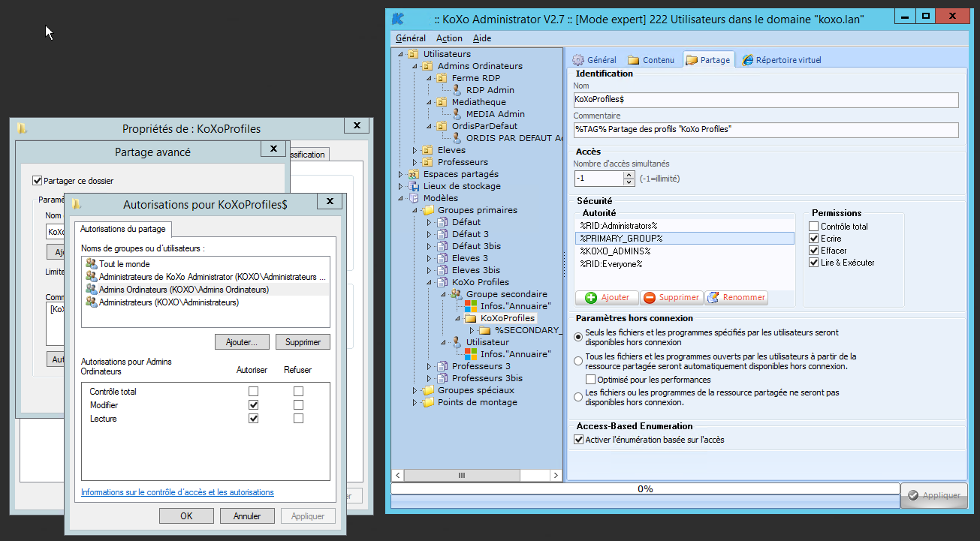Click the Utilisateur user icon in the tree

(x=456, y=342)
